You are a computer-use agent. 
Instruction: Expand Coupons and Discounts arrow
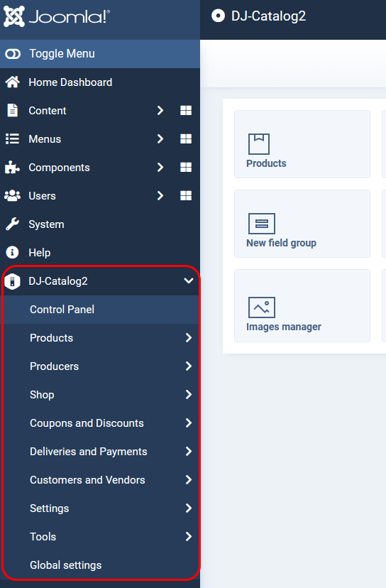(x=189, y=423)
